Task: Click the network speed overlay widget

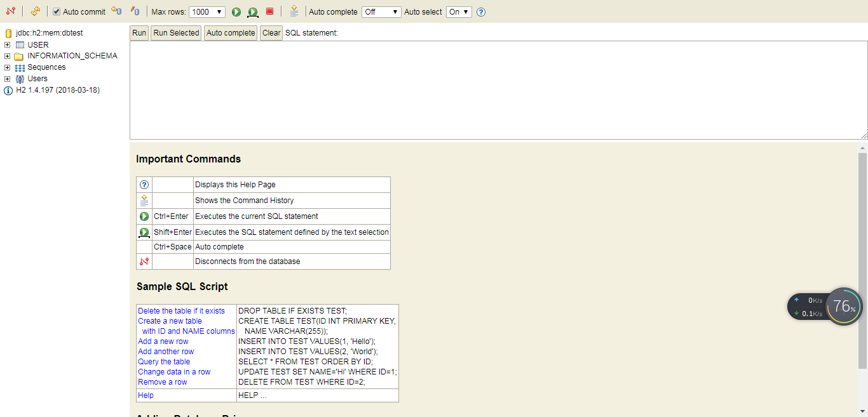Action: [807, 307]
